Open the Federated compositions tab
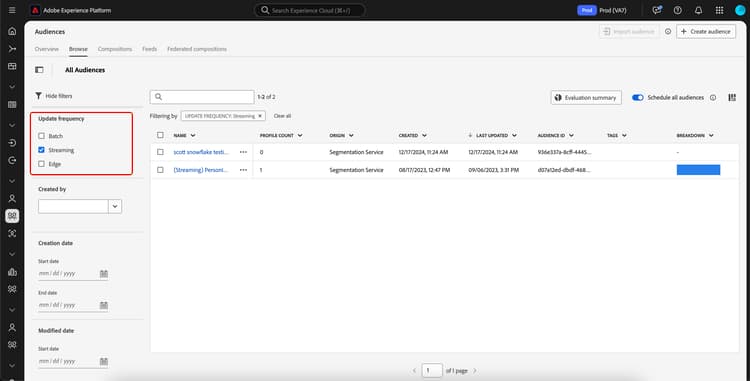750x381 pixels. click(197, 49)
